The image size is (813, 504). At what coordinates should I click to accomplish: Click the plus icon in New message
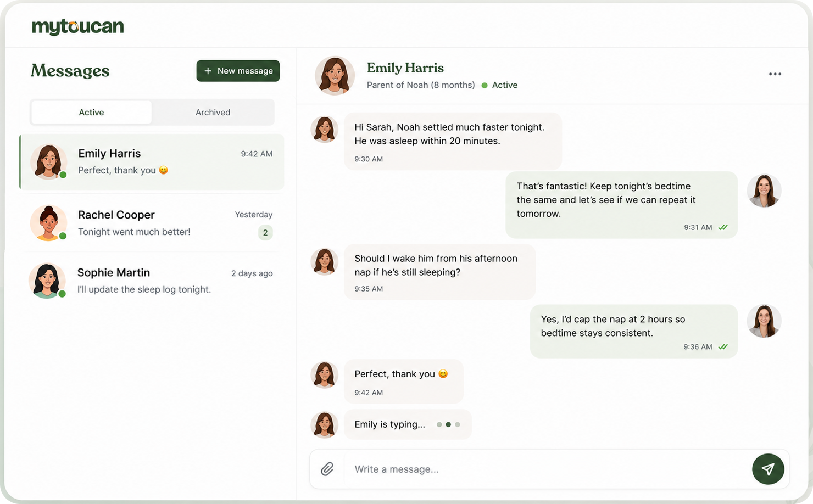208,71
